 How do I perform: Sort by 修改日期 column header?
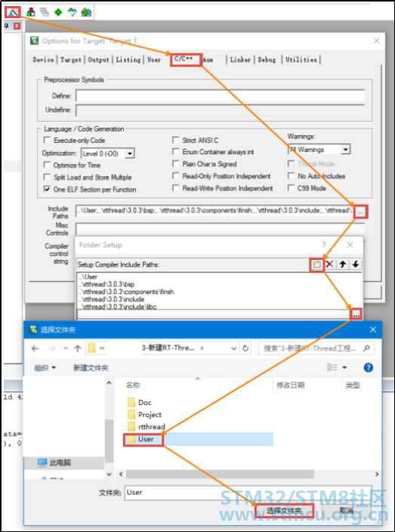[290, 385]
